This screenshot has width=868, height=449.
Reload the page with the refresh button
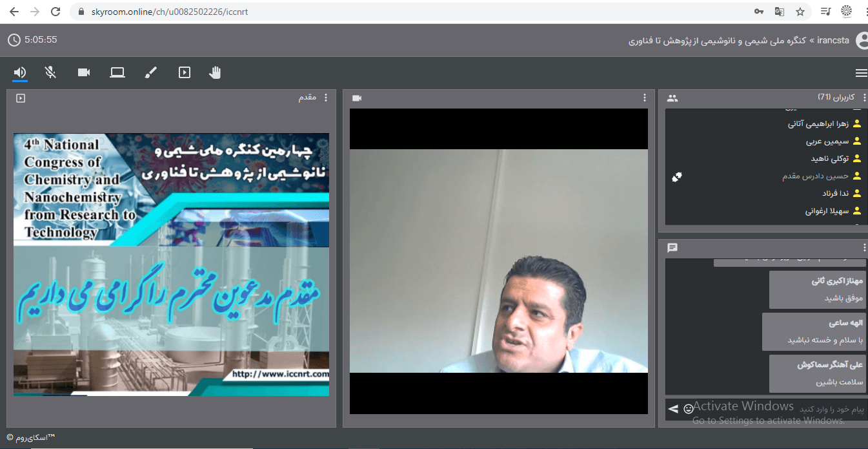pyautogui.click(x=56, y=11)
